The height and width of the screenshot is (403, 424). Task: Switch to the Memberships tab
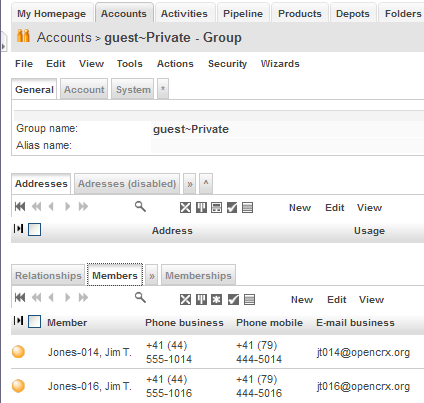pos(198,275)
